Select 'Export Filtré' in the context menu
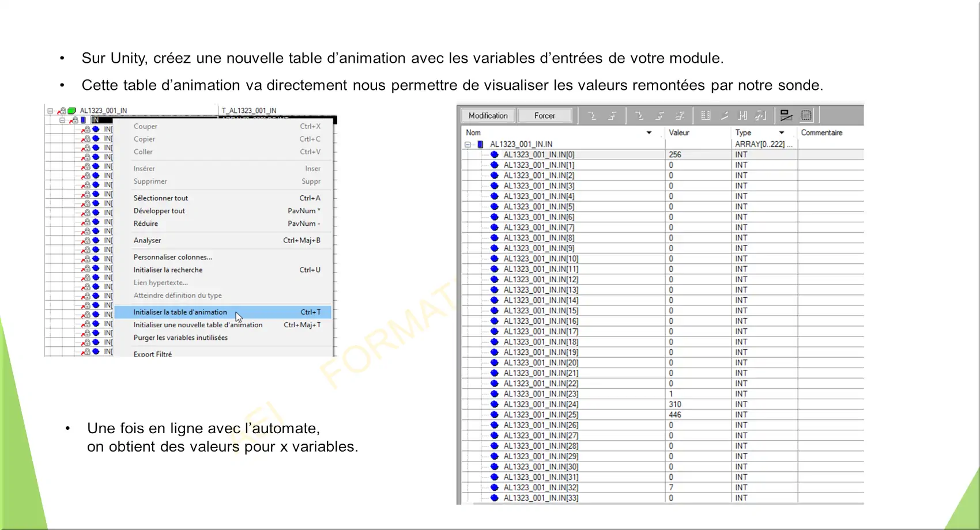Viewport: 980px width, 530px height. (223, 354)
